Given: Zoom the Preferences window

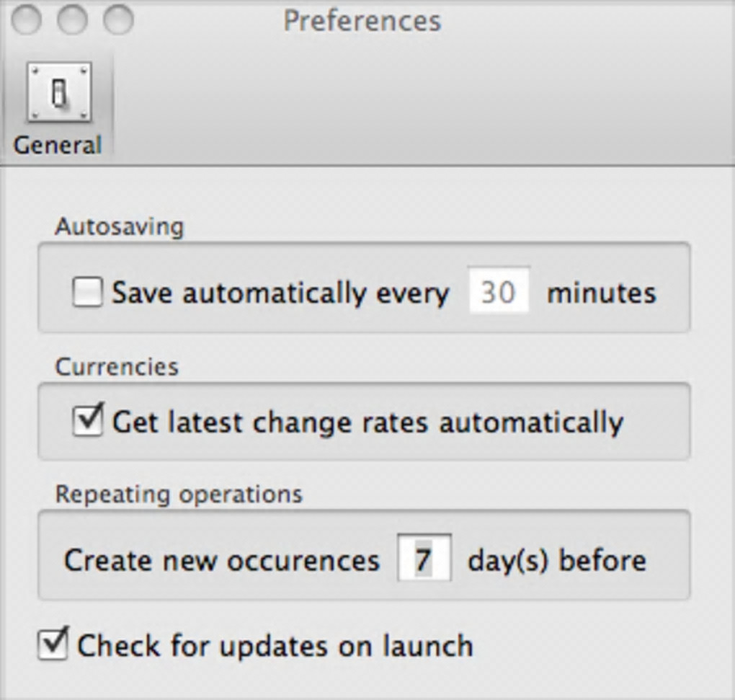Looking at the screenshot, I should 118,19.
